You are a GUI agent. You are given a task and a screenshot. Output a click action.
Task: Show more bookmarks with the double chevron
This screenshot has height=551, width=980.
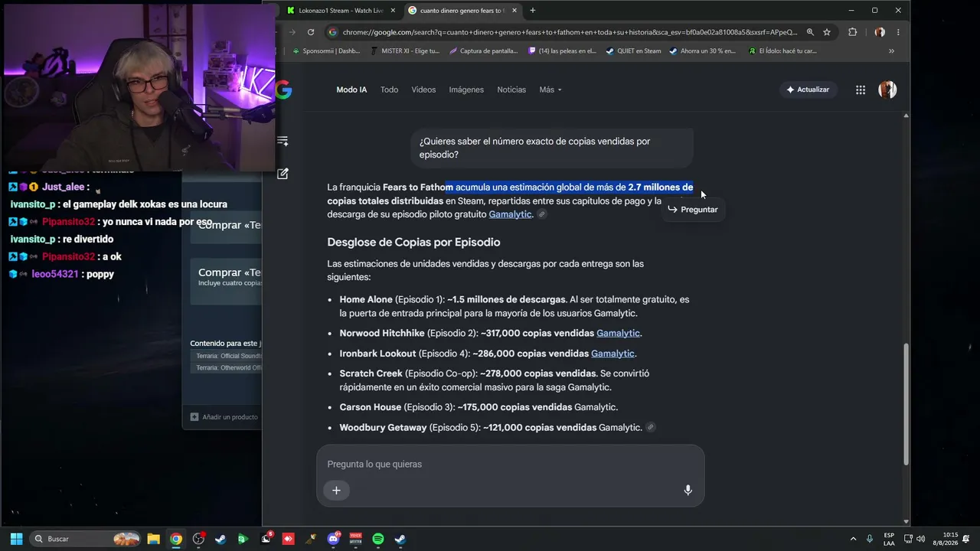(x=891, y=51)
